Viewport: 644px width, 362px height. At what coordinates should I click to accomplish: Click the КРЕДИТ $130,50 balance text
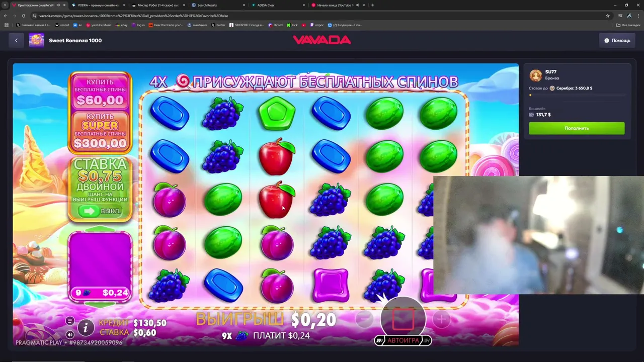[x=132, y=323]
